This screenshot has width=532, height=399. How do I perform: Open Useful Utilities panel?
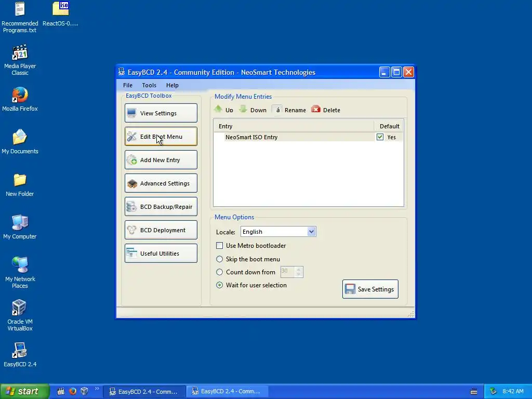click(161, 254)
